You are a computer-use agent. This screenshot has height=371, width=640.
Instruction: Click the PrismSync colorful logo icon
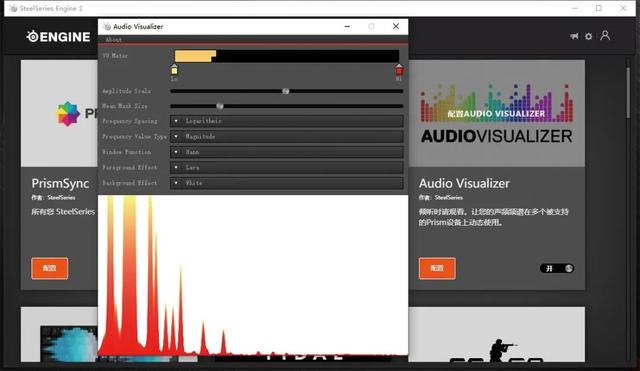(68, 113)
